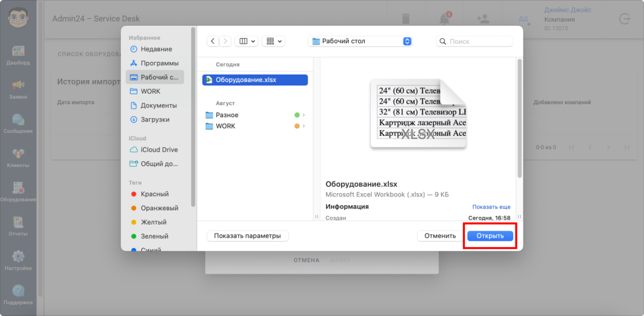The height and width of the screenshot is (316, 644).
Task: Click the Добавлено компаний column header
Action: click(x=562, y=102)
